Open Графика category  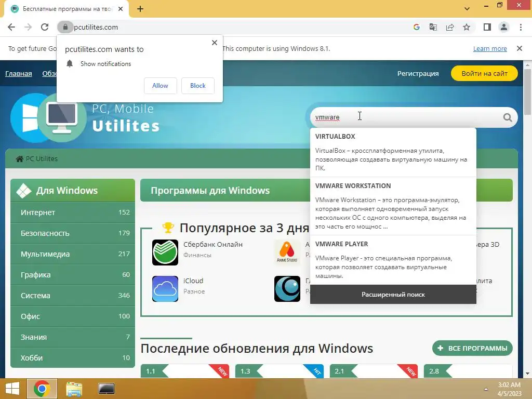(73, 275)
